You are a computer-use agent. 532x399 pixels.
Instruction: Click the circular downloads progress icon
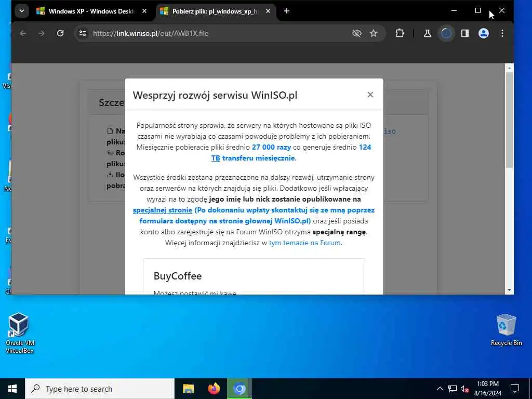[446, 33]
